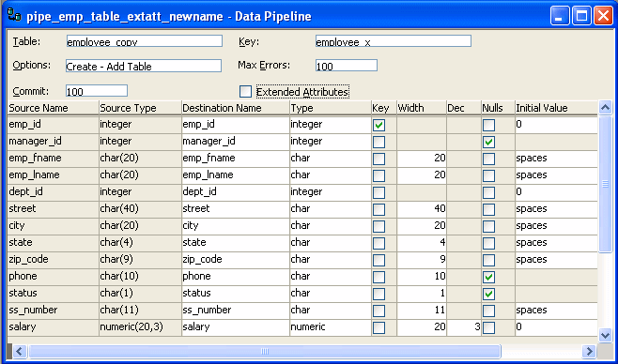Click the Width cell 11 for ss_number
The height and width of the screenshot is (364, 618).
tap(422, 311)
